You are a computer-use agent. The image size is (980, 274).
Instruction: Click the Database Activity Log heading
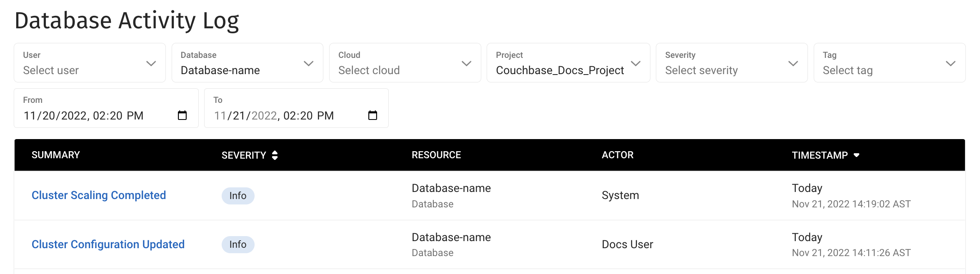(127, 21)
